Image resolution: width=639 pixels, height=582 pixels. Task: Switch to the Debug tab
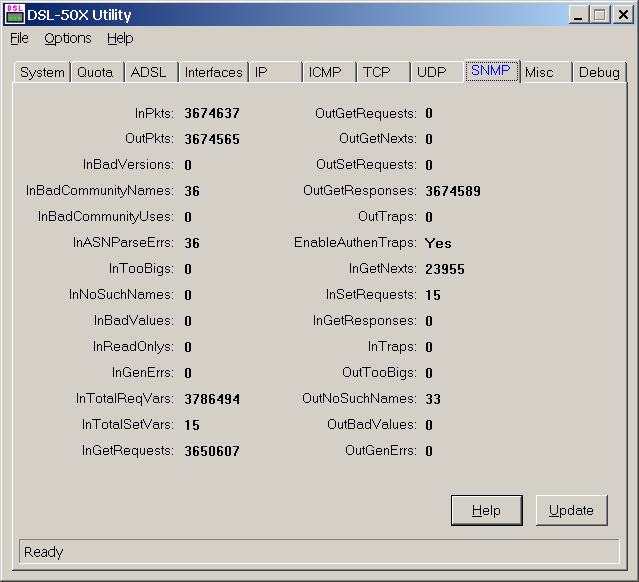(599, 72)
